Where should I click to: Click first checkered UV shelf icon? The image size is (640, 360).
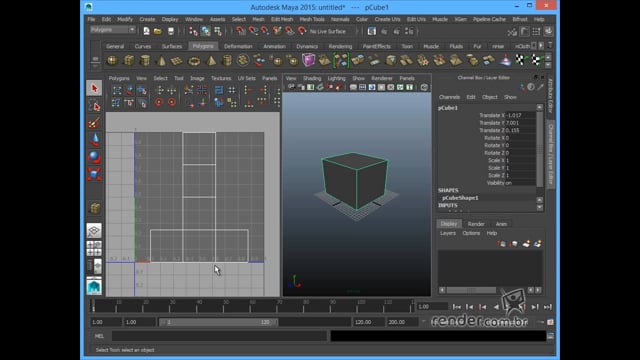(x=520, y=60)
